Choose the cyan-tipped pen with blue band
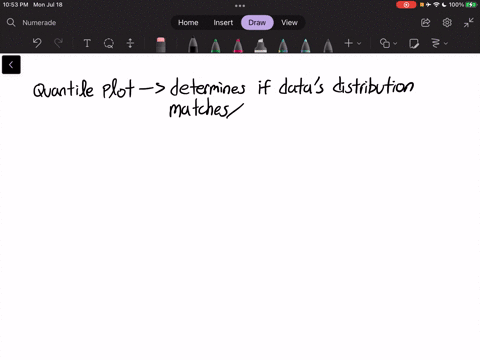The image size is (480, 360). (305, 45)
